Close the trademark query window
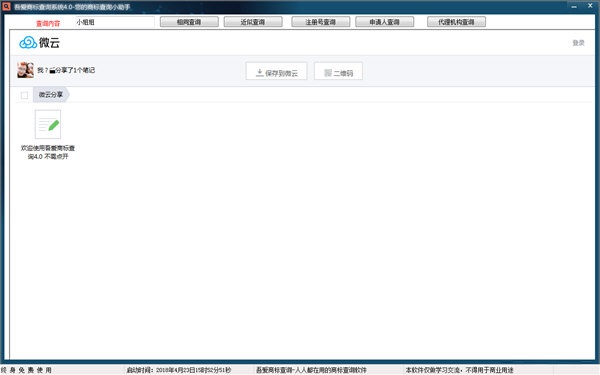The width and height of the screenshot is (600, 375). (x=590, y=6)
